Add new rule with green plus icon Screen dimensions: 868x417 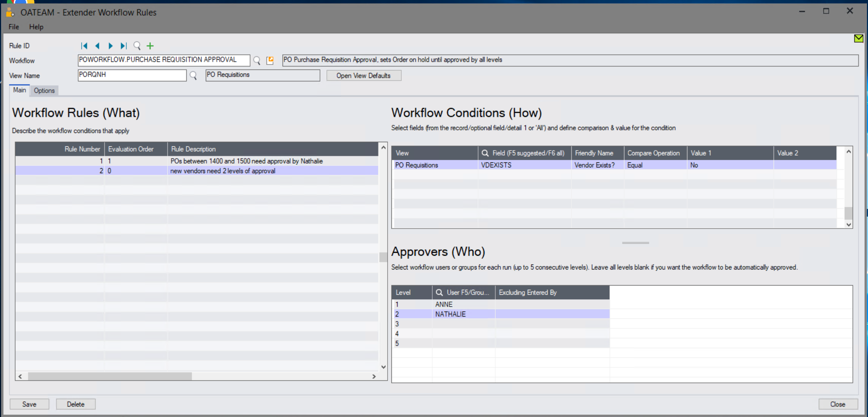click(150, 46)
